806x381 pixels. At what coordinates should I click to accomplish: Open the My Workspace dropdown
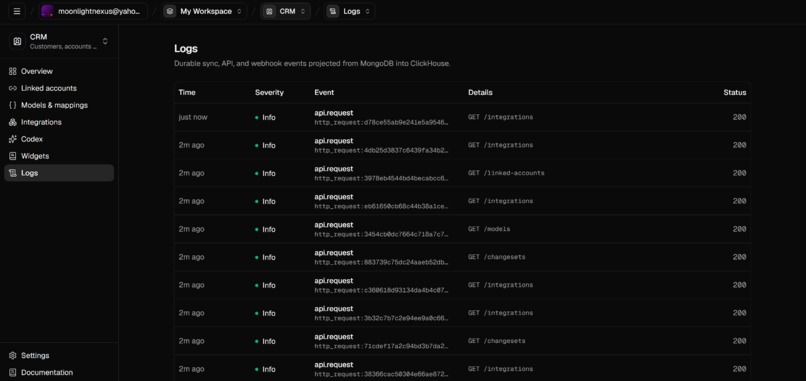click(x=204, y=11)
